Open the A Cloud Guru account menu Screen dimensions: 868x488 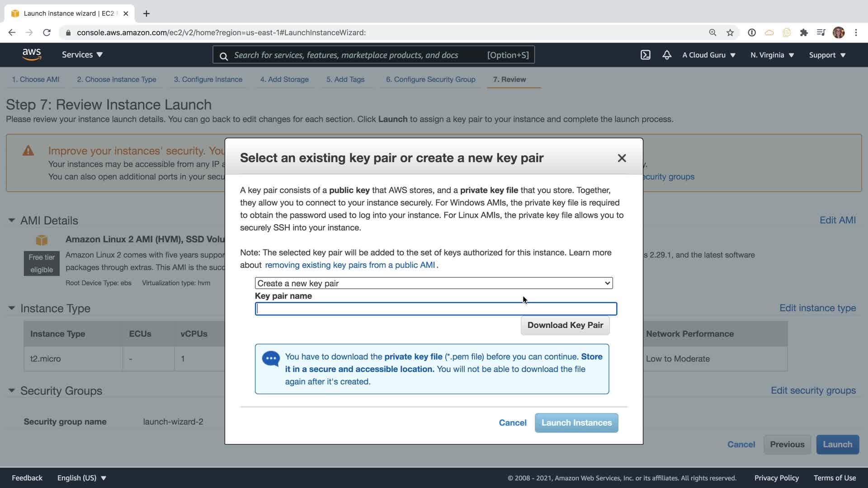coord(708,55)
